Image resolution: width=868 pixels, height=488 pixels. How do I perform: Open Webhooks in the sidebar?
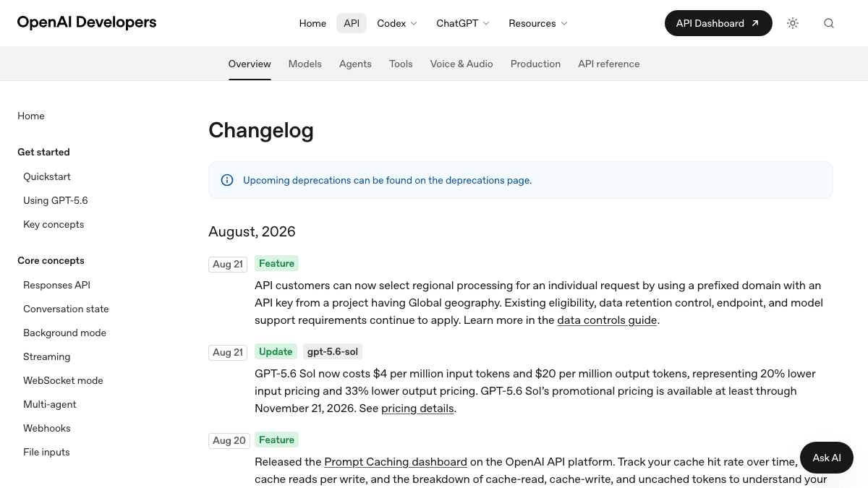click(47, 428)
